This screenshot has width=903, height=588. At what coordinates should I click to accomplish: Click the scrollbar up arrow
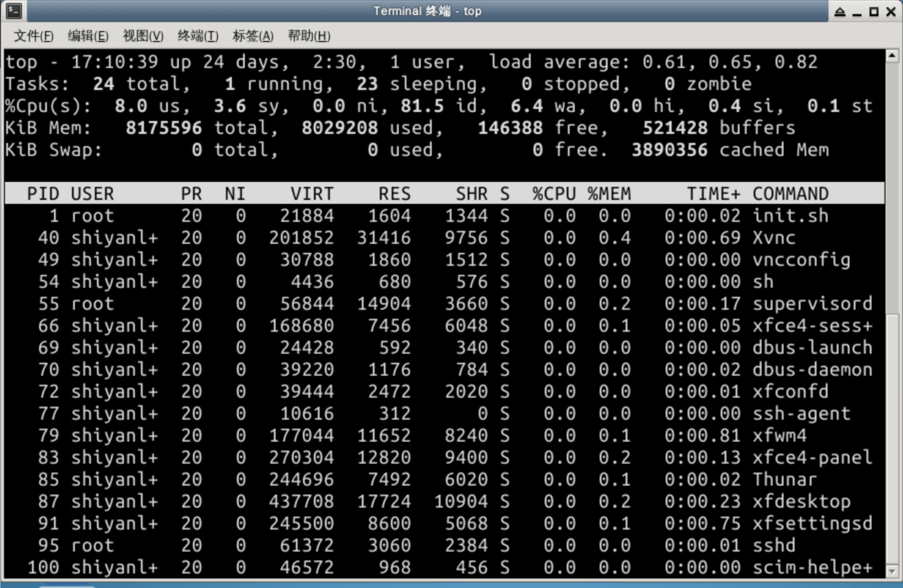892,56
